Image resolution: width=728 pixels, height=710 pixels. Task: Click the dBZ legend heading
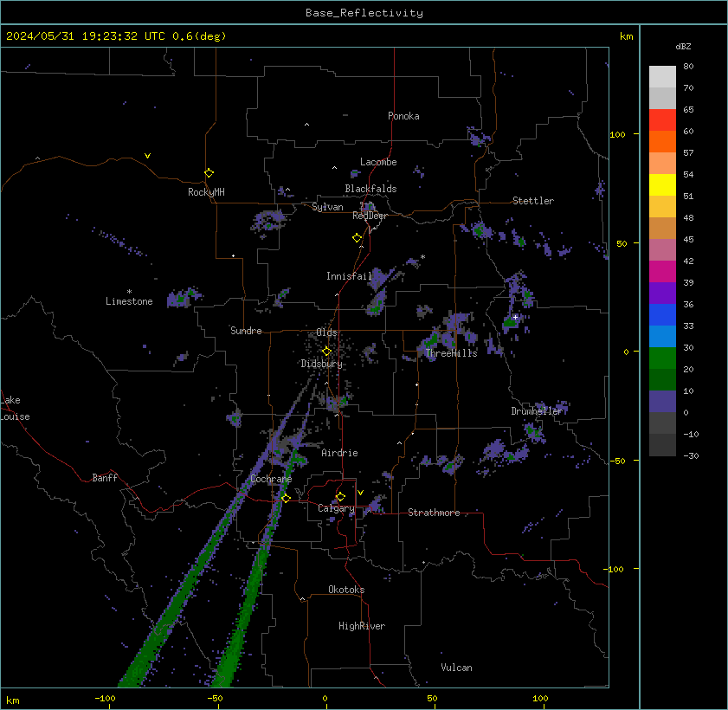tap(683, 47)
